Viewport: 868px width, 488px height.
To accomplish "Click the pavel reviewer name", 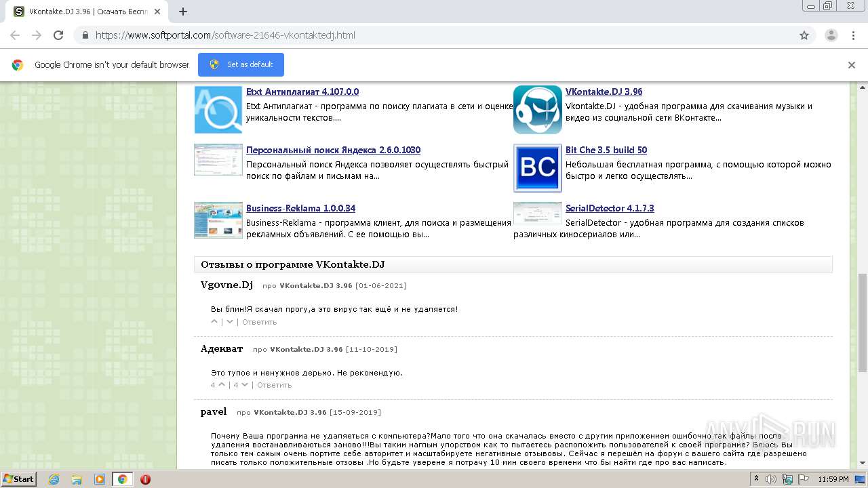I will coord(214,411).
